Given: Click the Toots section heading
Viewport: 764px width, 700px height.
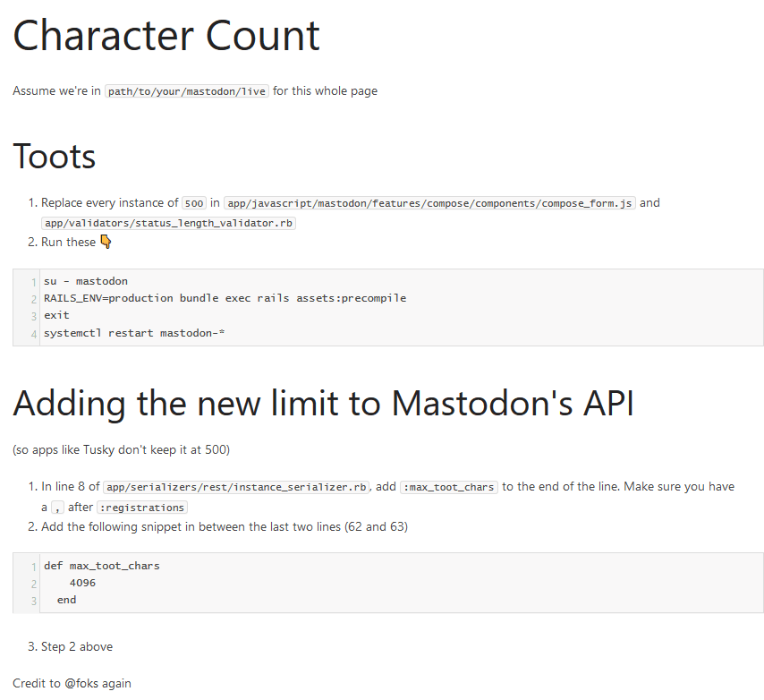Looking at the screenshot, I should coord(55,157).
